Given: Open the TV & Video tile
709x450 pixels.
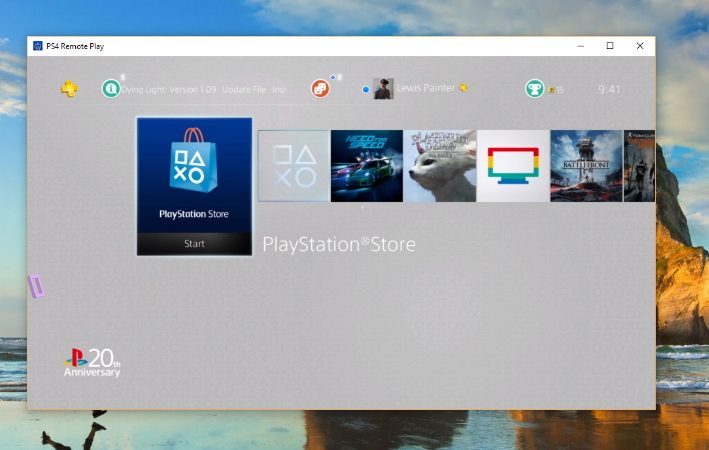Looking at the screenshot, I should tap(513, 166).
